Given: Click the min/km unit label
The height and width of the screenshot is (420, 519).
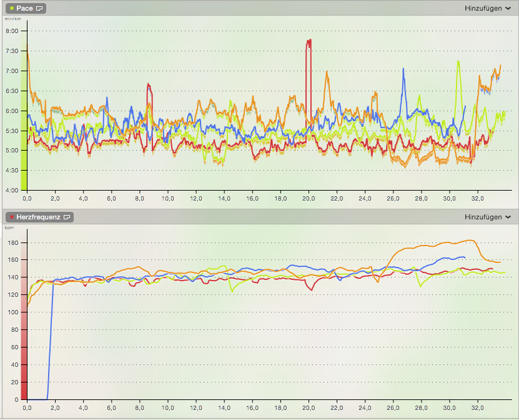Looking at the screenshot, I should 12,19.
